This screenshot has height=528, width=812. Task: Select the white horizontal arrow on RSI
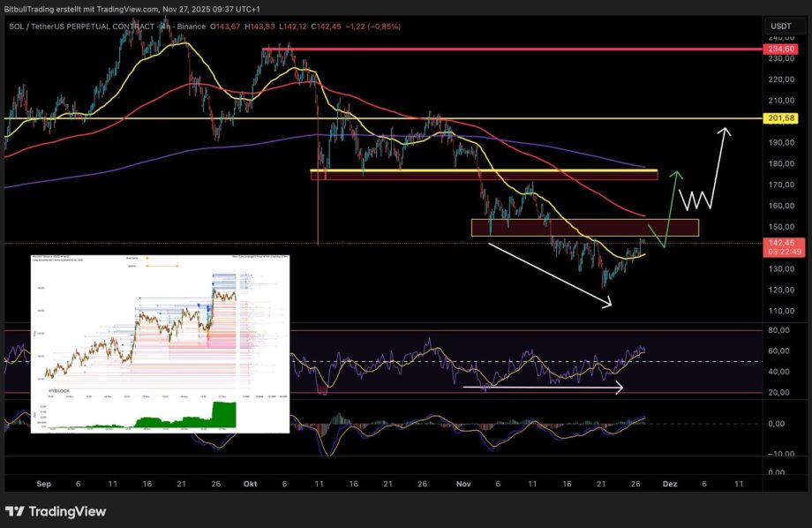tap(543, 387)
